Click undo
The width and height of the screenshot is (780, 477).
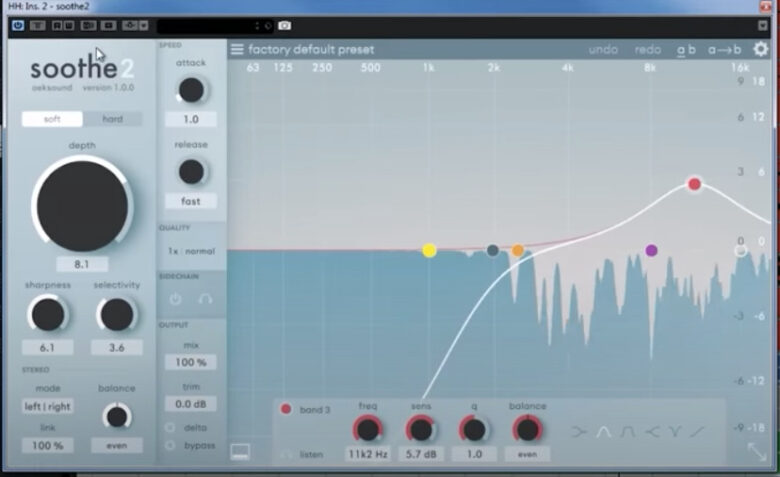pyautogui.click(x=603, y=50)
